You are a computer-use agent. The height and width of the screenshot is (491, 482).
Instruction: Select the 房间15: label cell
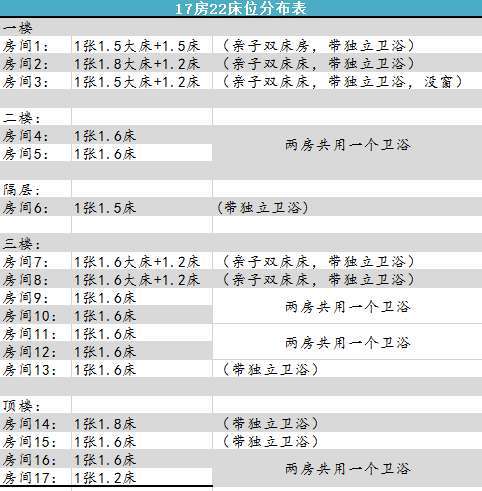point(35,441)
